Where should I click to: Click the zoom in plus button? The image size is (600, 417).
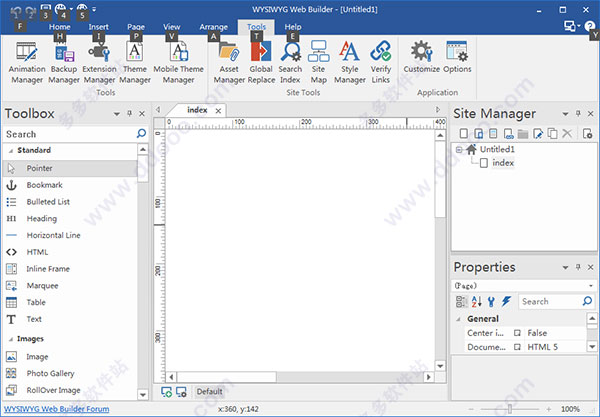(548, 409)
